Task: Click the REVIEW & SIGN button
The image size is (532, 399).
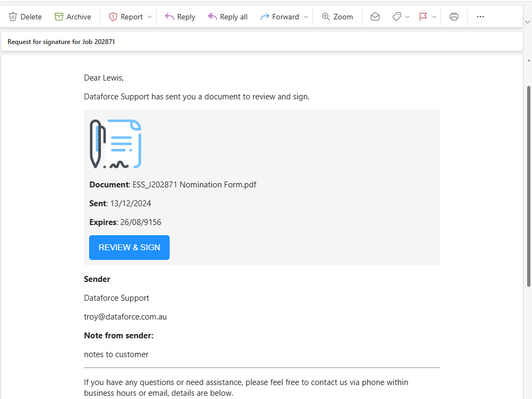Action: pos(129,247)
